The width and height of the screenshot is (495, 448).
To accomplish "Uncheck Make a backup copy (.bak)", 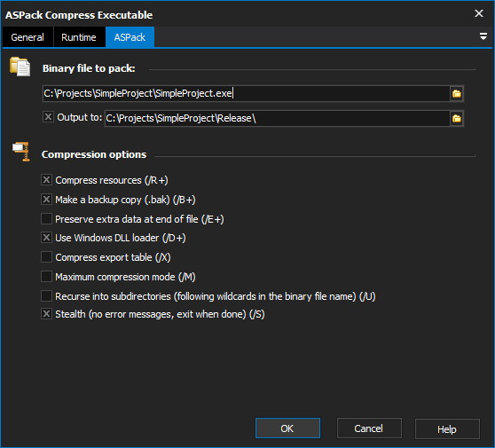I will (x=46, y=200).
